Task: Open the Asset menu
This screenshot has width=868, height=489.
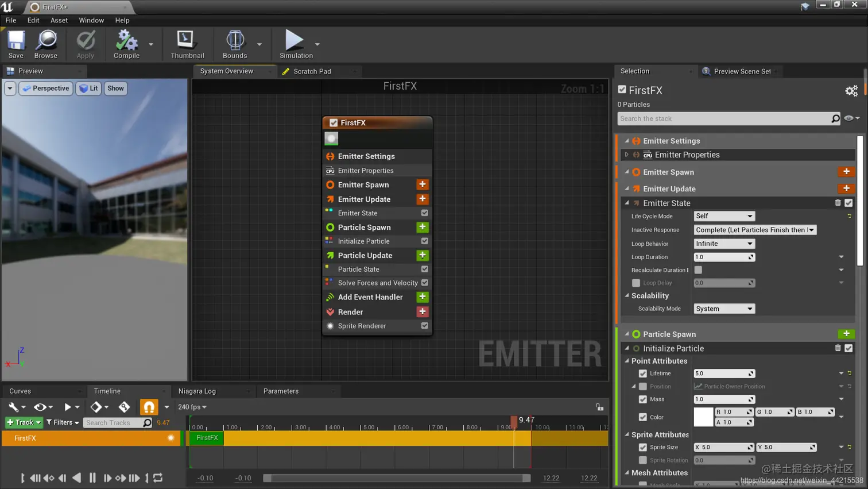Action: (59, 20)
